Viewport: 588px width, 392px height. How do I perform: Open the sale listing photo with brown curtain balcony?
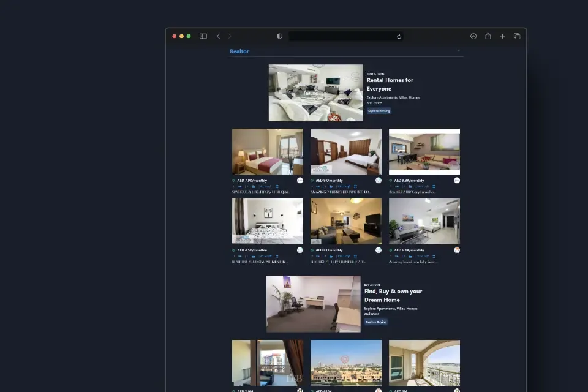click(268, 363)
